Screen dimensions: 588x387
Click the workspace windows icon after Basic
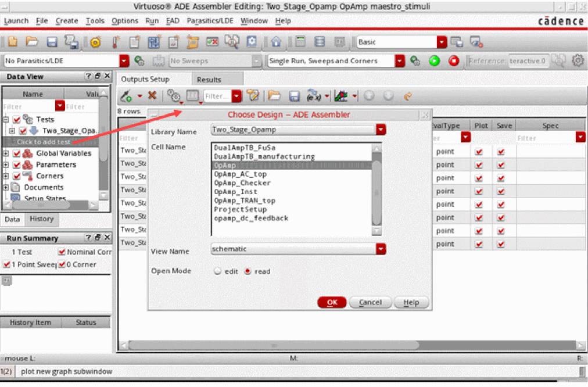(457, 42)
